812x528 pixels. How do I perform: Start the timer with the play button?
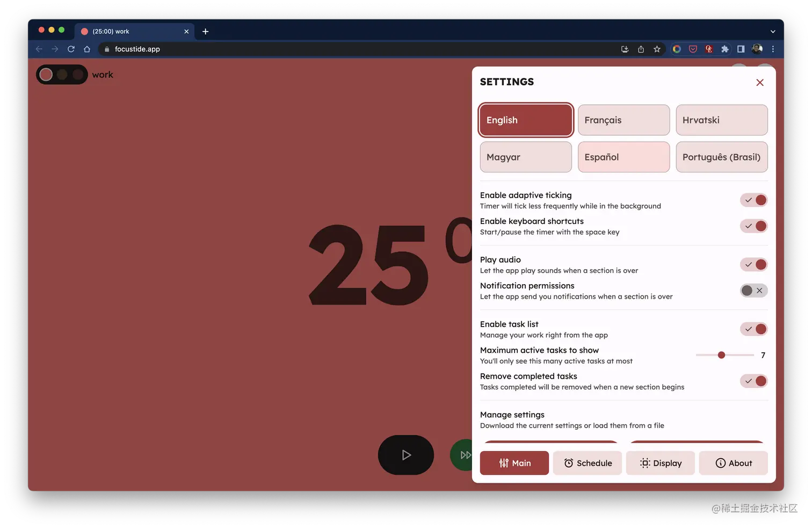[x=405, y=455]
